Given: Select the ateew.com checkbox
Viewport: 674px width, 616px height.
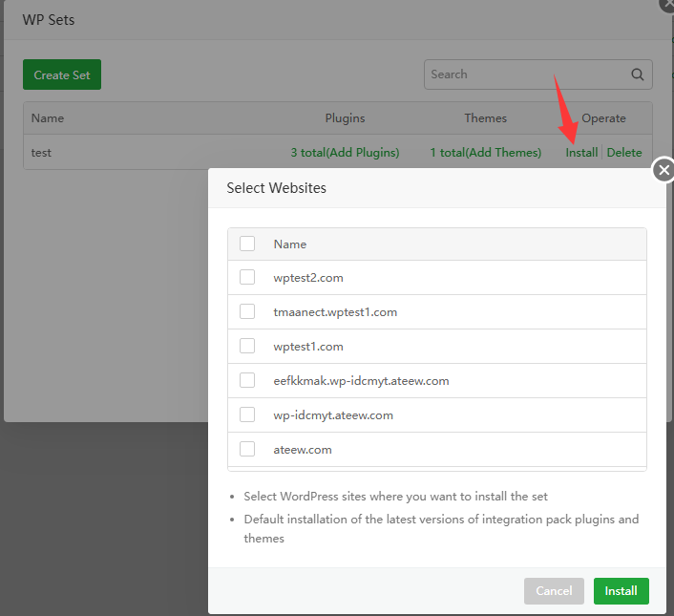Looking at the screenshot, I should 247,449.
